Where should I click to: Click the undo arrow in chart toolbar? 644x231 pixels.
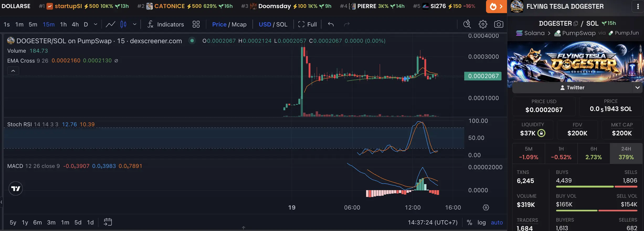tap(331, 24)
